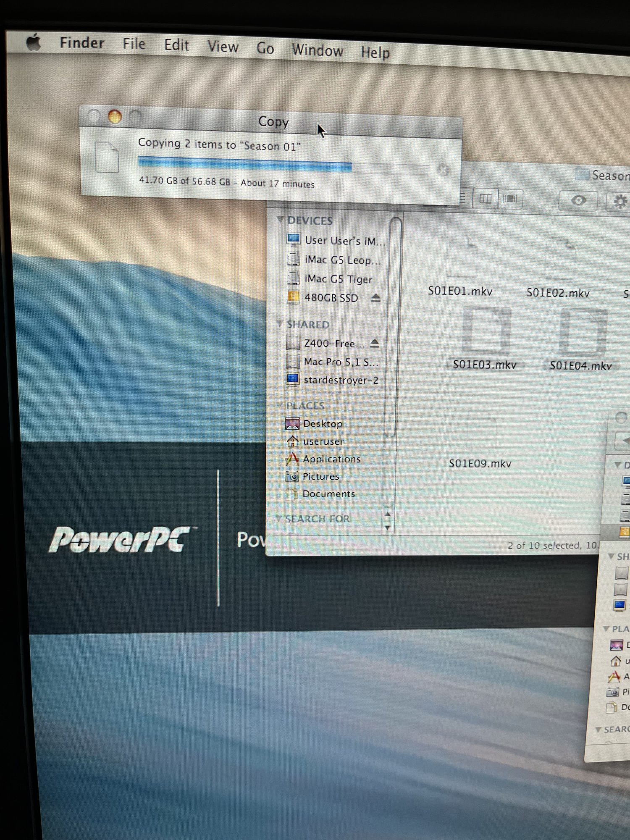Collapse the SEARCH FOR section
The width and height of the screenshot is (630, 840).
(278, 518)
